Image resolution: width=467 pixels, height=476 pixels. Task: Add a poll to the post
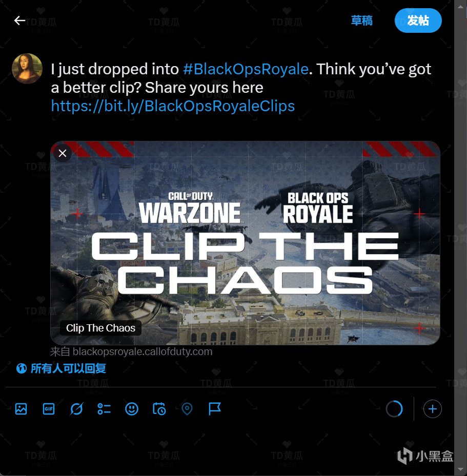coord(104,409)
